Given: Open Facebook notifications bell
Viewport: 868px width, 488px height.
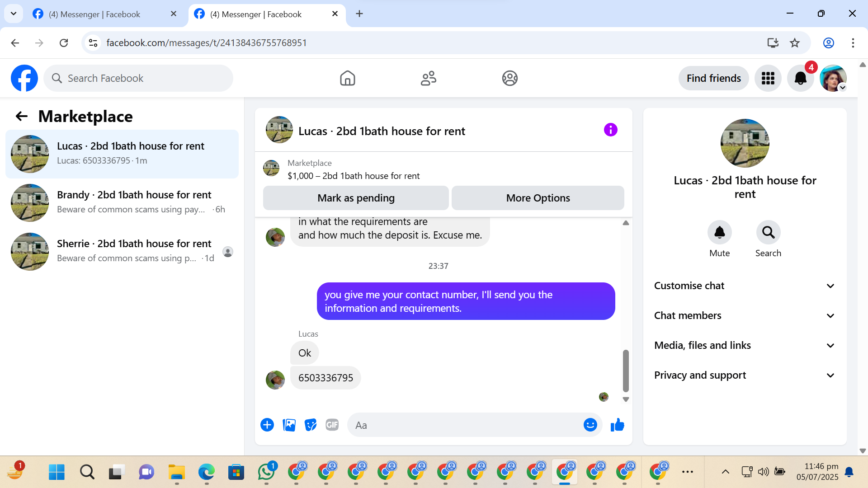Looking at the screenshot, I should pyautogui.click(x=800, y=78).
